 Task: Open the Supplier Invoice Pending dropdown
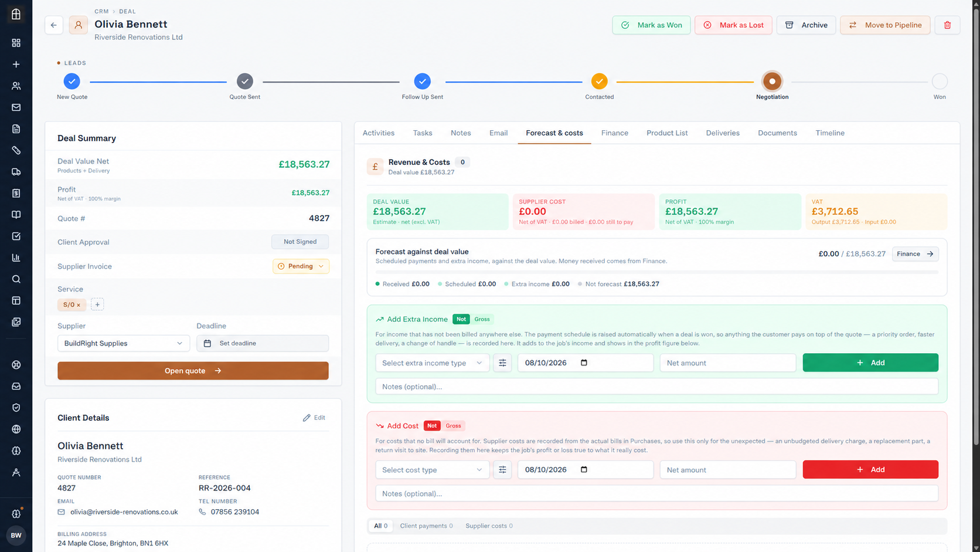[x=301, y=266]
